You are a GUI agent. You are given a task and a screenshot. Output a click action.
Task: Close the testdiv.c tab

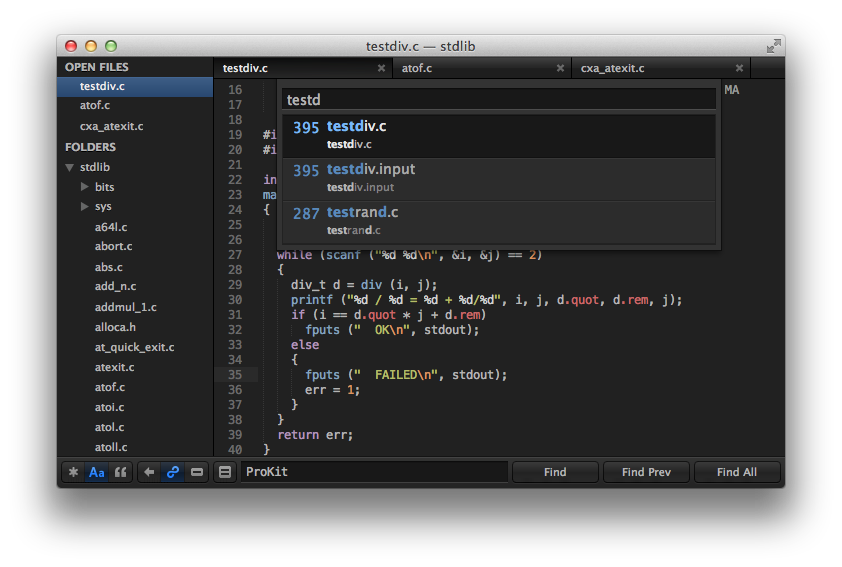pos(381,68)
